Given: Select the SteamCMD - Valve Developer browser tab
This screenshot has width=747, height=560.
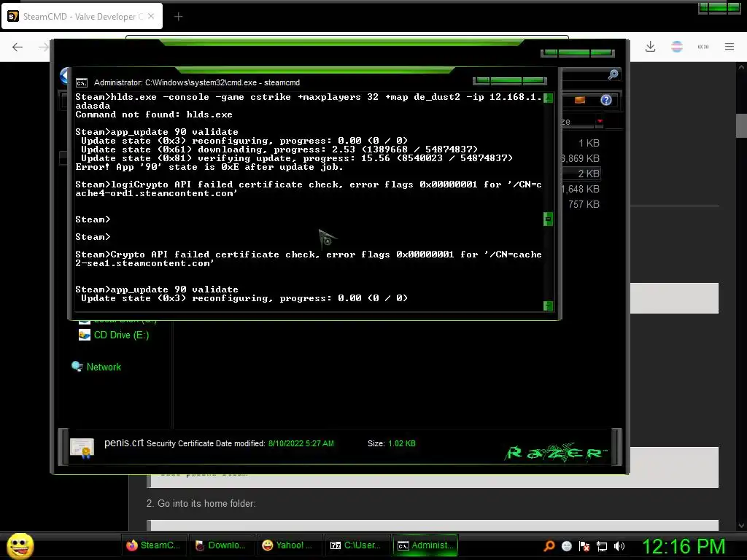Looking at the screenshot, I should click(82, 16).
